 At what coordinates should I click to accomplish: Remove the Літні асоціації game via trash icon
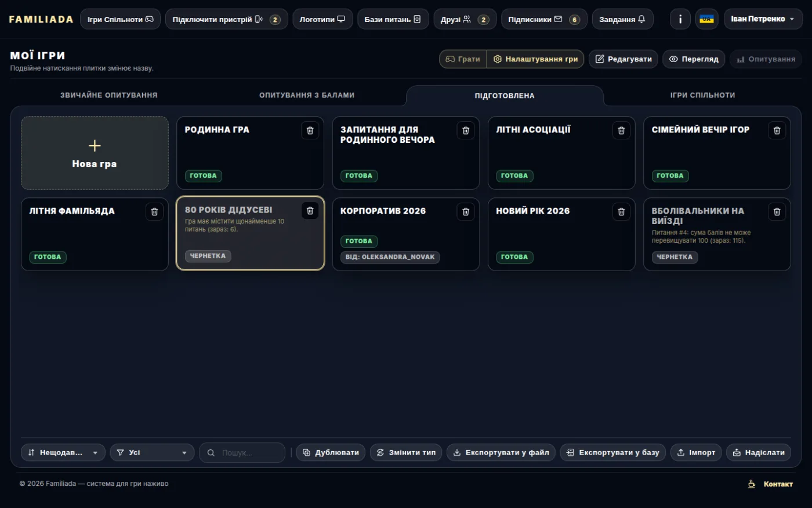[x=621, y=131]
